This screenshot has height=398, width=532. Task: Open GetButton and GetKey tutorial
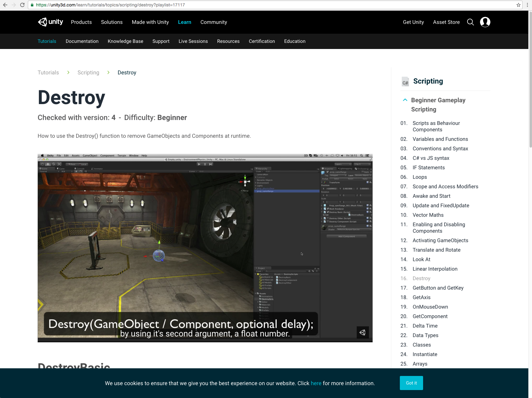[438, 288]
